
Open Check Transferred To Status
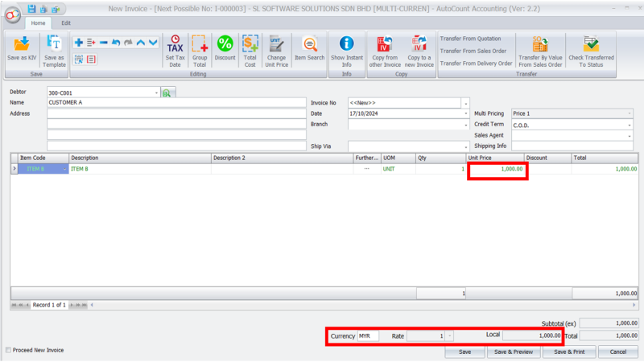pos(591,51)
